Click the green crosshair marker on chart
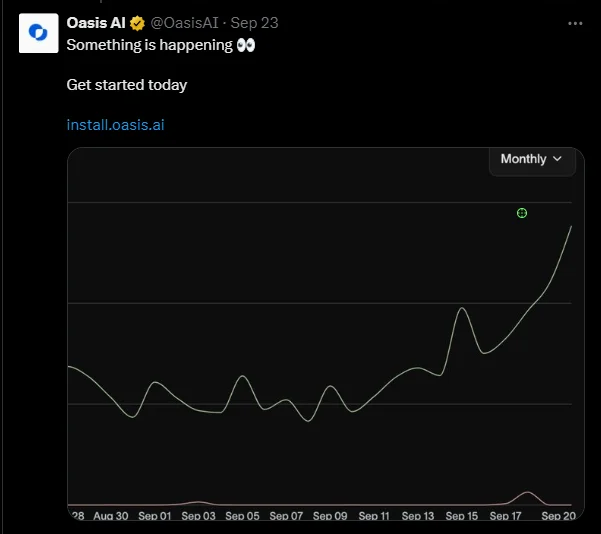The height and width of the screenshot is (534, 601). pos(522,213)
